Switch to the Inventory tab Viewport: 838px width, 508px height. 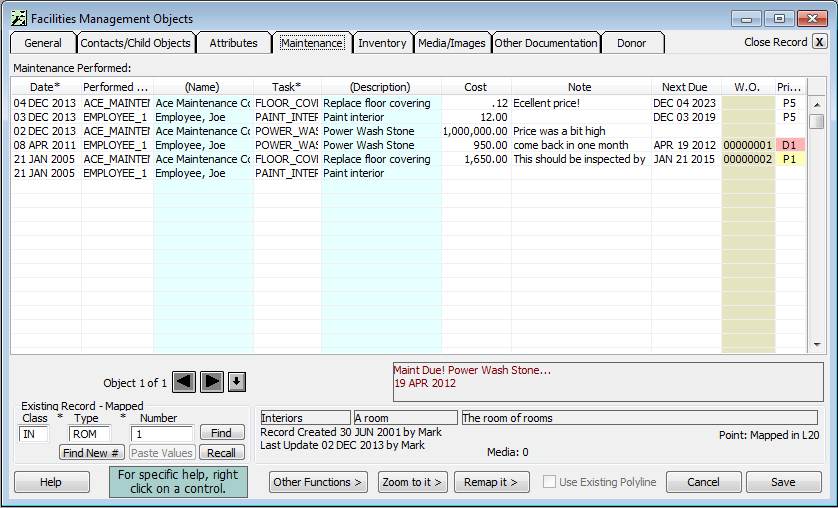[x=382, y=43]
